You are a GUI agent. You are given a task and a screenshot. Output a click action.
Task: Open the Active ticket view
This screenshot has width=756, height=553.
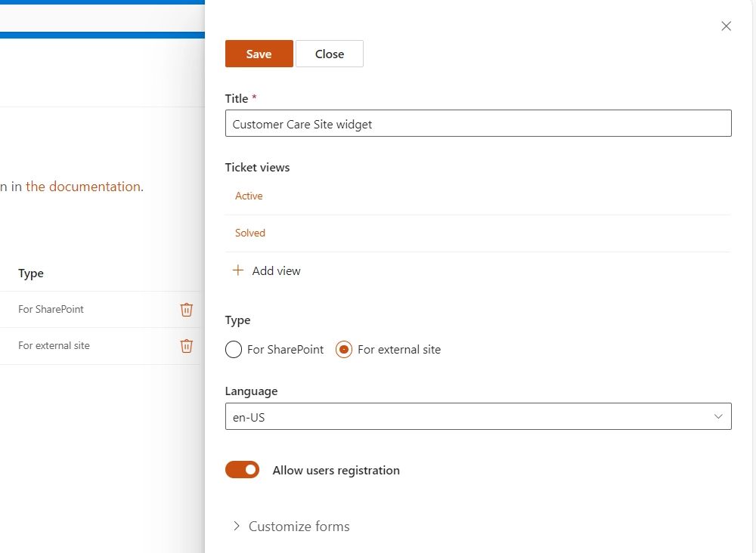249,196
